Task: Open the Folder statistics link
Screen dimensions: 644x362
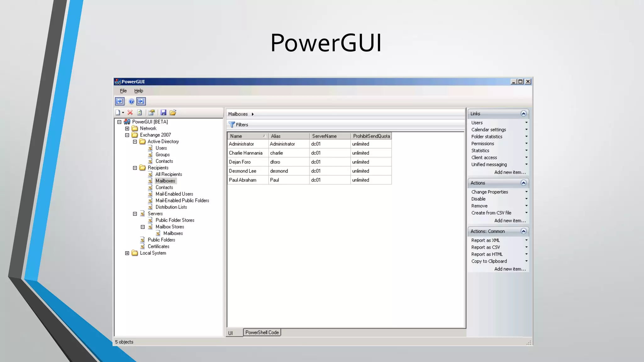Action: click(487, 137)
